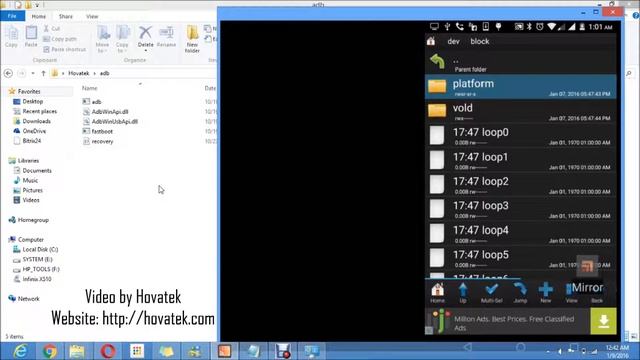Go to the Parent folder arrow
Image resolution: width=640 pixels, height=360 pixels.
[437, 62]
